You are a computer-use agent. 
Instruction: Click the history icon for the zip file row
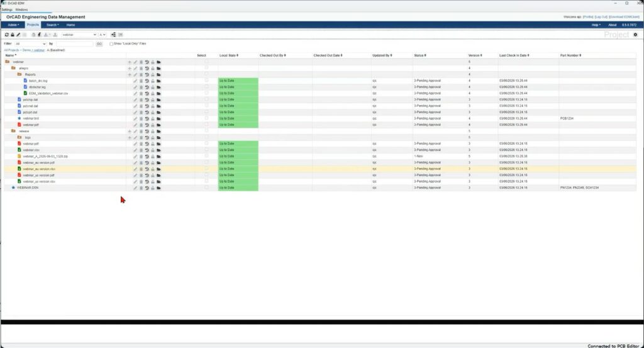147,157
